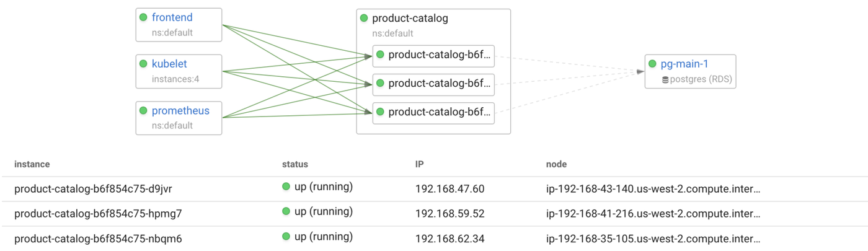Click the green status dot beside frontend
This screenshot has height=251, width=868.
pyautogui.click(x=143, y=17)
